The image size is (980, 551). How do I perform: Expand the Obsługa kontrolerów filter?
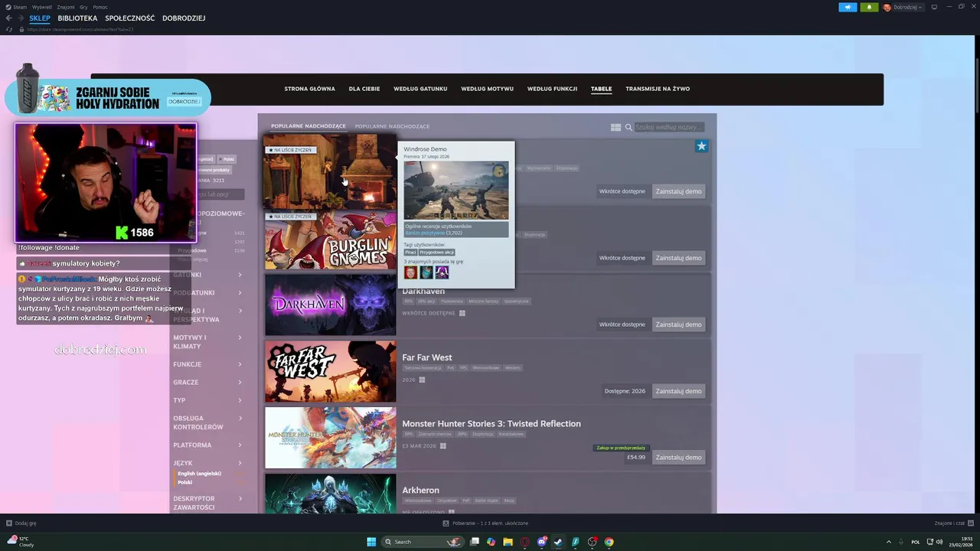[207, 422]
